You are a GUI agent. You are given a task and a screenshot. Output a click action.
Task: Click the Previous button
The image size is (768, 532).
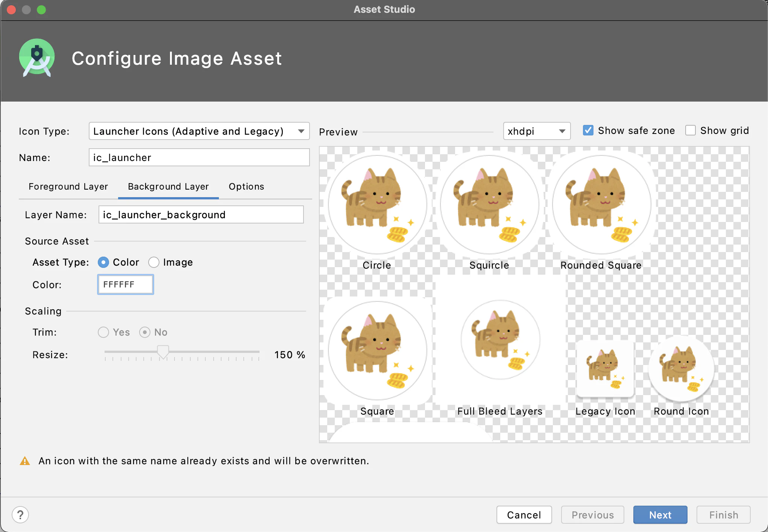coord(593,515)
